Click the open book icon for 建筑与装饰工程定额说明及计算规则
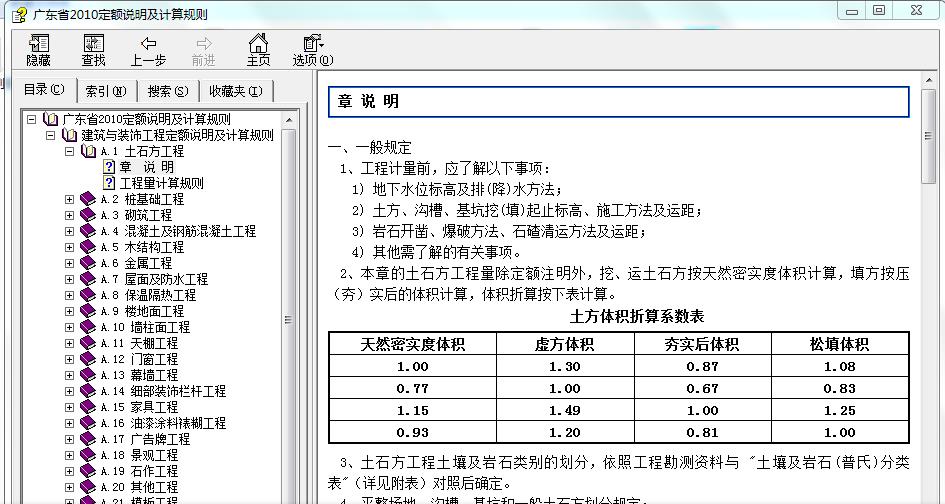The height and width of the screenshot is (504, 945). click(70, 135)
